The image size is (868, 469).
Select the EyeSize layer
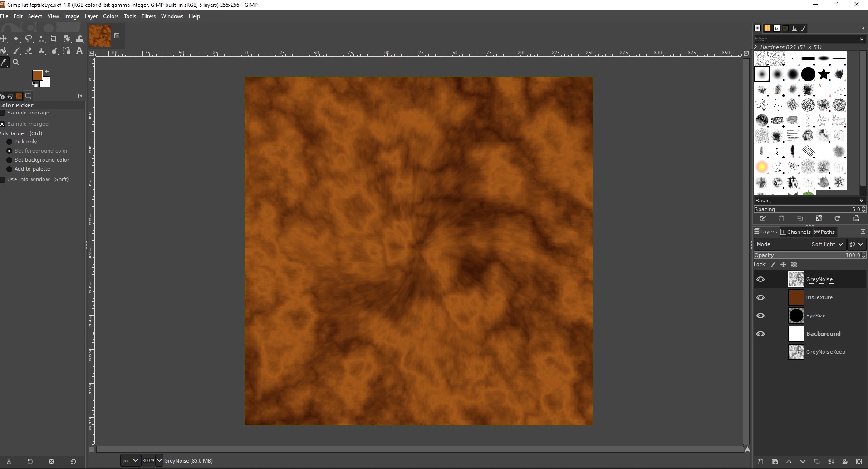tap(815, 316)
